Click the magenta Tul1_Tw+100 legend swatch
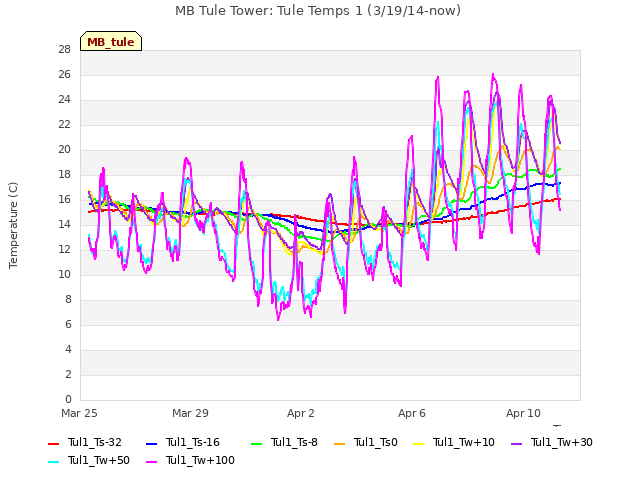 tap(151, 462)
